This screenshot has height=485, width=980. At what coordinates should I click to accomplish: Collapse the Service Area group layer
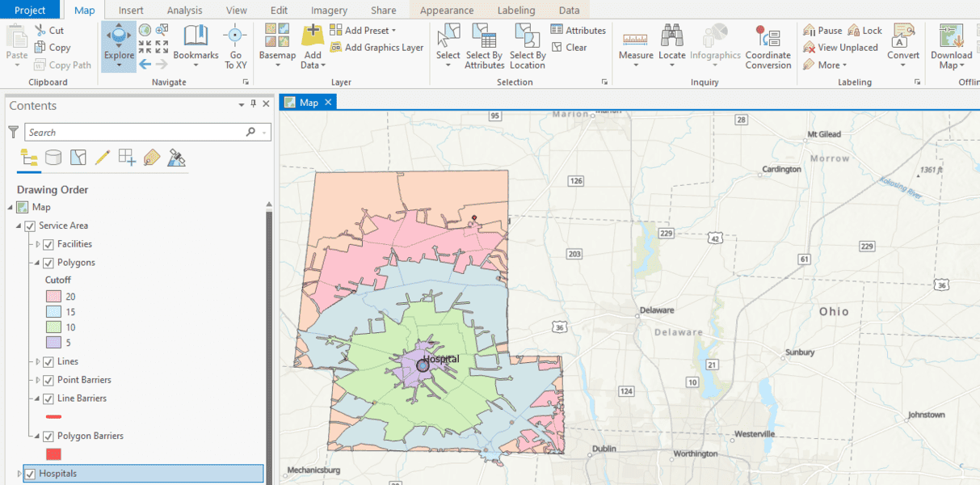coord(19,226)
